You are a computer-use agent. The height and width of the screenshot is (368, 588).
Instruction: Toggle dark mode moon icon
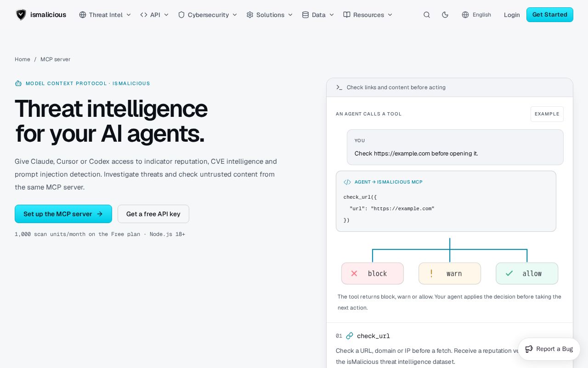(445, 15)
